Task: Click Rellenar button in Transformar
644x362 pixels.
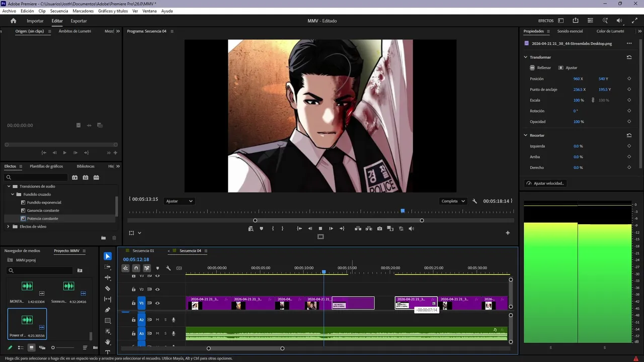Action: tap(540, 68)
